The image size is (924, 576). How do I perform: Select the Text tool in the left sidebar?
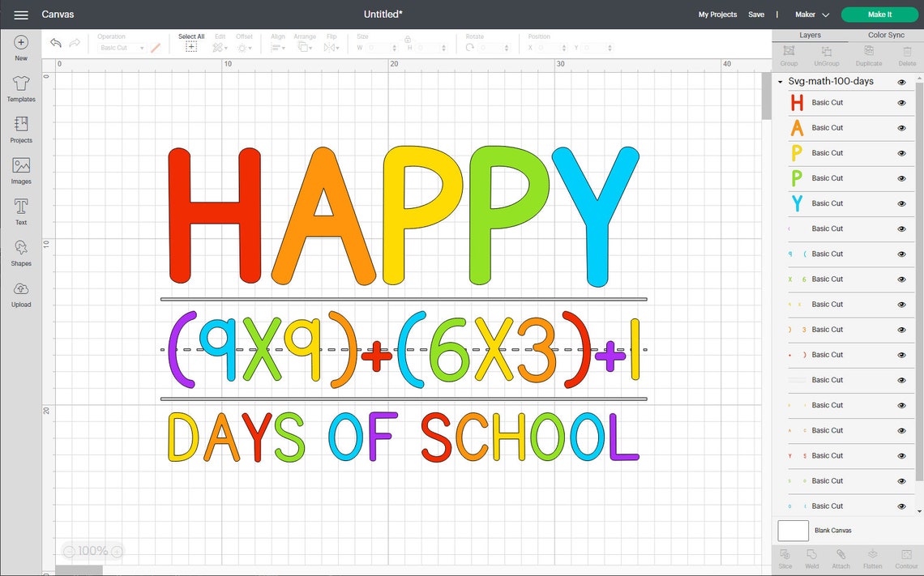point(20,211)
